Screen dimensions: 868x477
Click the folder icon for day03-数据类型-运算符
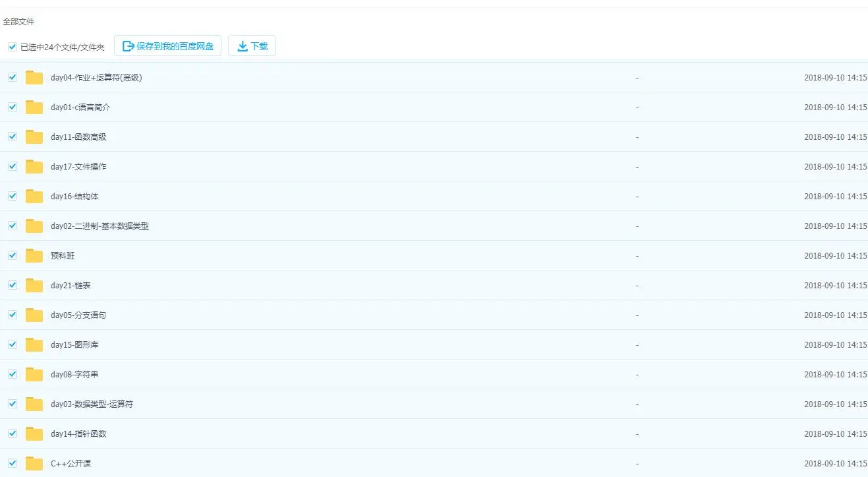click(x=34, y=404)
